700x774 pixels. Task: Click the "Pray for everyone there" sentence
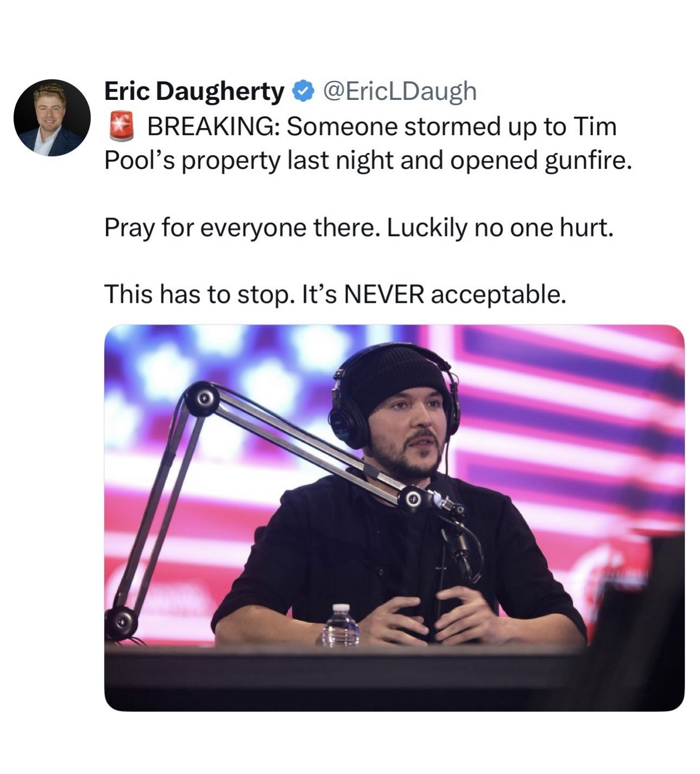click(242, 229)
